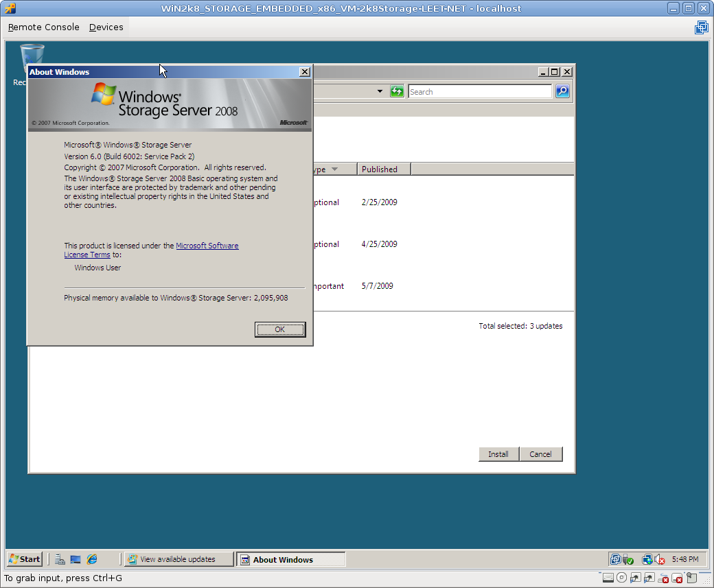This screenshot has width=714, height=588.
Task: Click the fullscreen icon in top-right corner
Action: click(x=701, y=27)
